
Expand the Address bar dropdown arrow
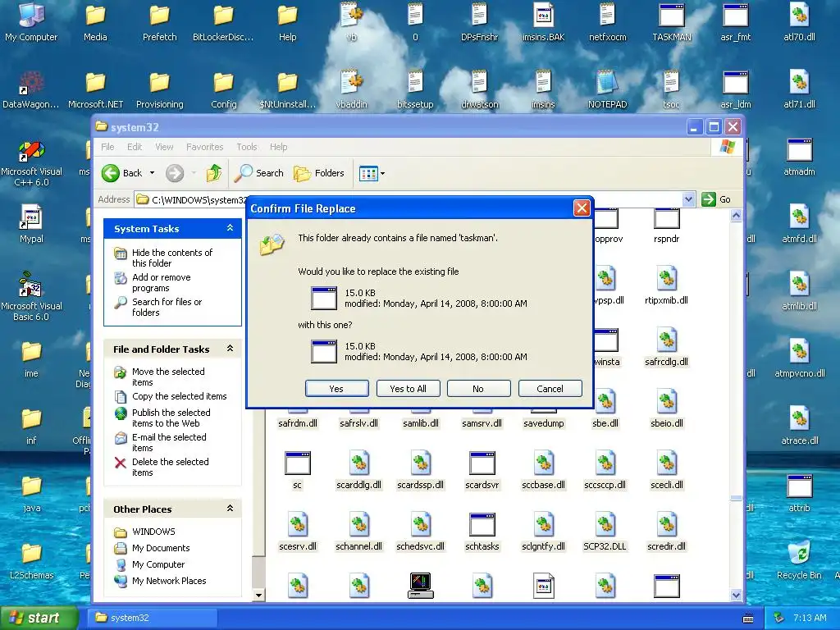coord(688,199)
